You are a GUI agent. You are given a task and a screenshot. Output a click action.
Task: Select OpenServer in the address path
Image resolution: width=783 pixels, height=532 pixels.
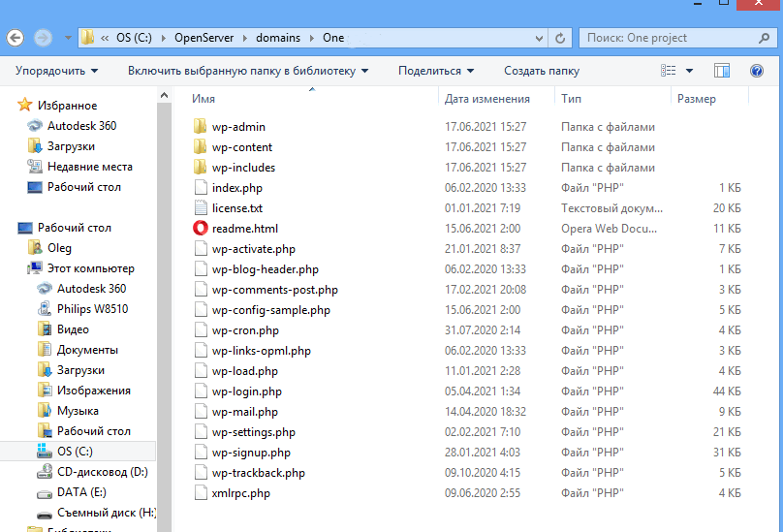204,38
